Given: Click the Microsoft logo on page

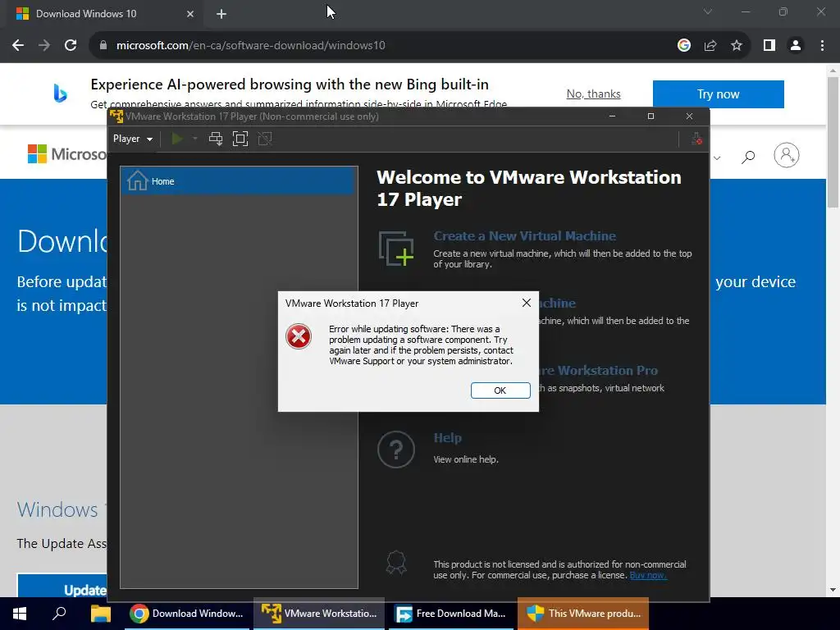Looking at the screenshot, I should coord(67,154).
